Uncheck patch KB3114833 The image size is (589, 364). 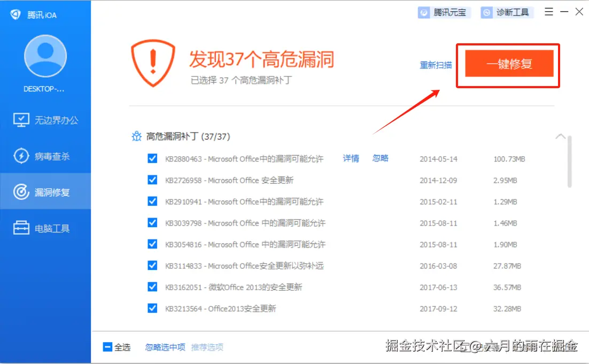pyautogui.click(x=152, y=266)
